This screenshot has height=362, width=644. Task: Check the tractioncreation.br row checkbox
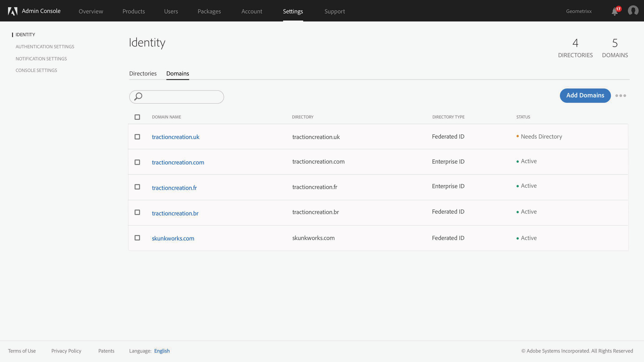click(x=137, y=212)
